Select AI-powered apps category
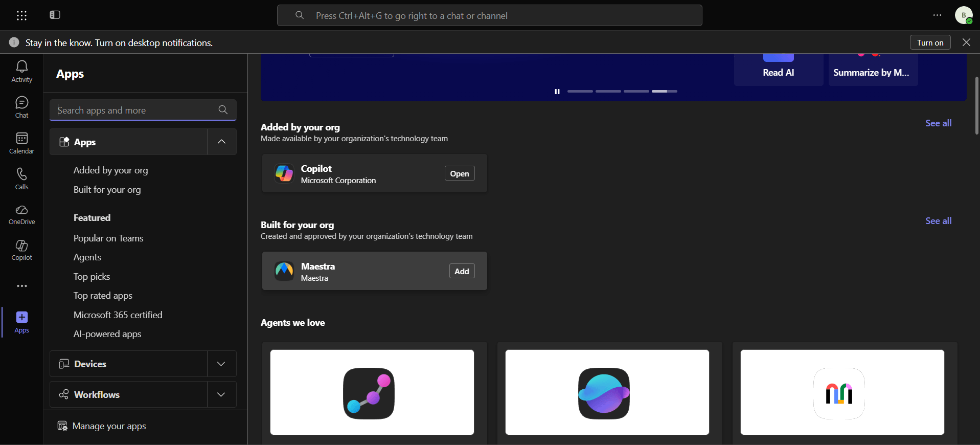This screenshot has height=445, width=980. tap(107, 334)
